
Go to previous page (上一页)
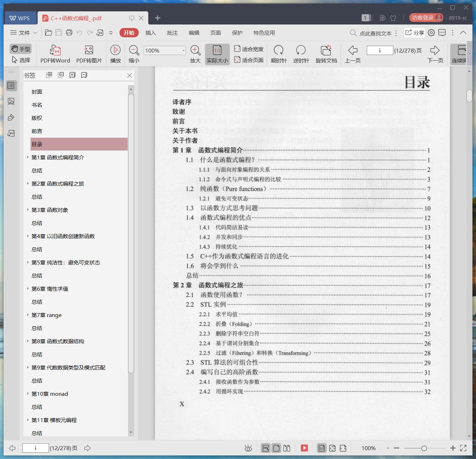click(353, 54)
